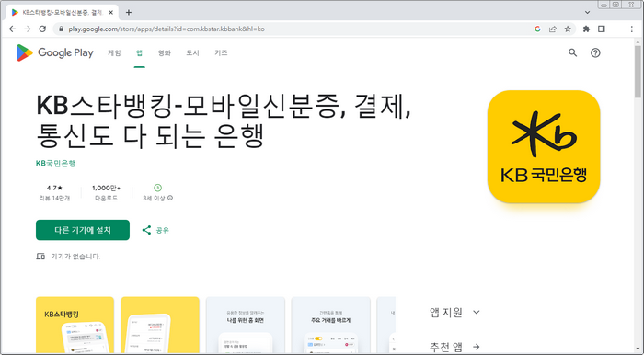Click the content rating info icon
The height and width of the screenshot is (355, 644).
click(x=170, y=198)
